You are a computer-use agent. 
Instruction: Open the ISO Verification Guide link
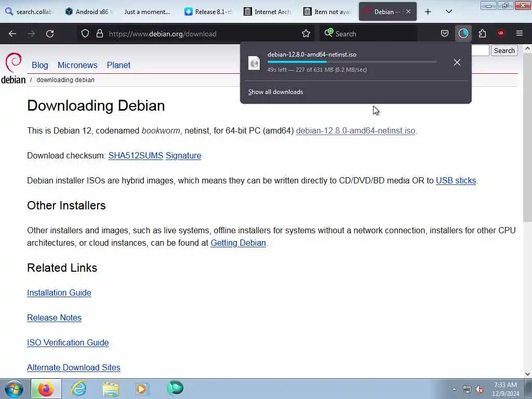(x=68, y=342)
